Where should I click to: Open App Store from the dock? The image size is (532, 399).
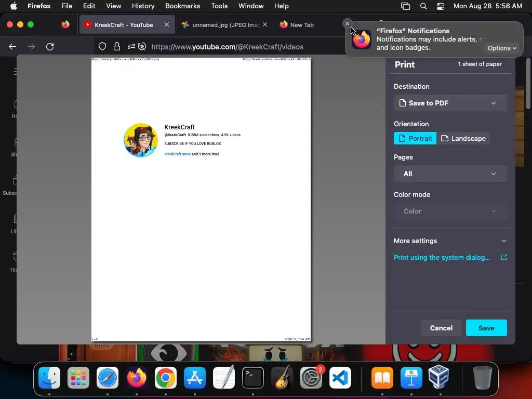click(195, 378)
